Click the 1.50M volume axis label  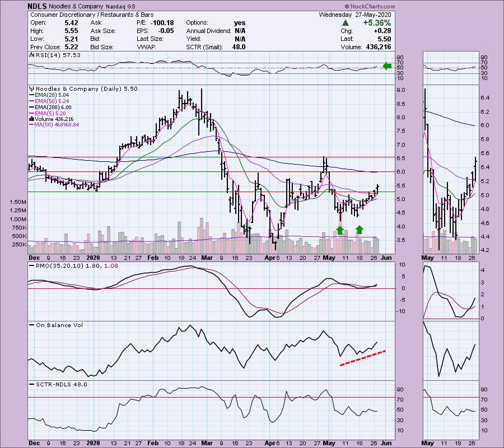coord(18,202)
